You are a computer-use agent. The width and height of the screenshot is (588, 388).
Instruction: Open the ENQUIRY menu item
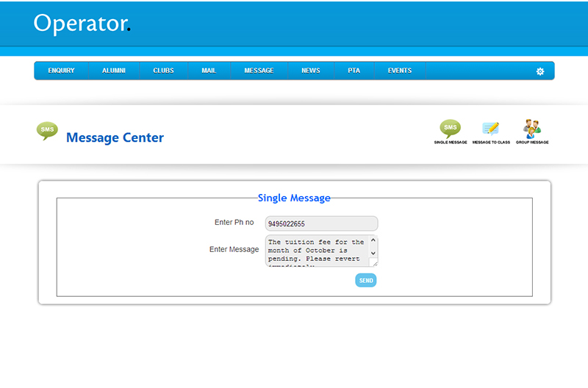(61, 71)
